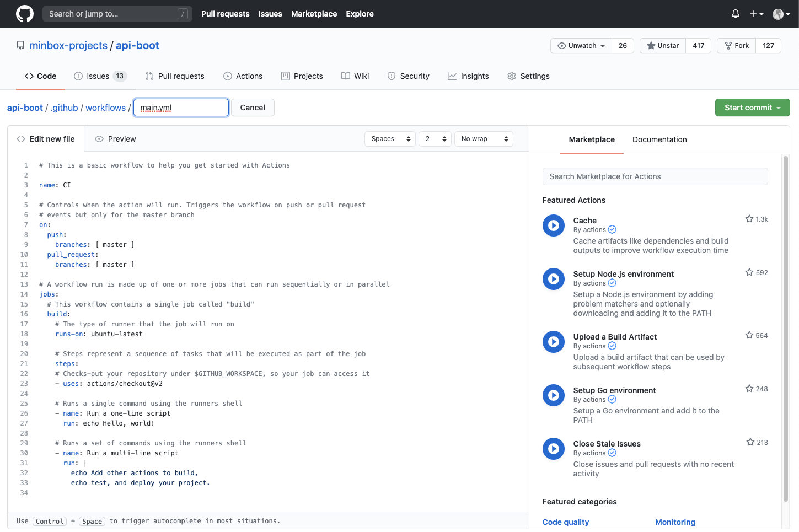Image resolution: width=799 pixels, height=532 pixels.
Task: Open the Wiki tab
Action: (x=355, y=76)
